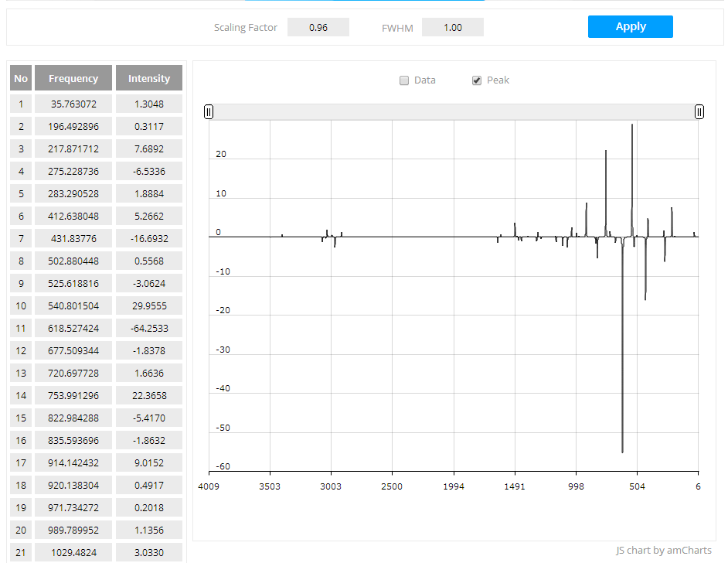
Task: Select frequency cell 35.763072
Action: coord(73,104)
